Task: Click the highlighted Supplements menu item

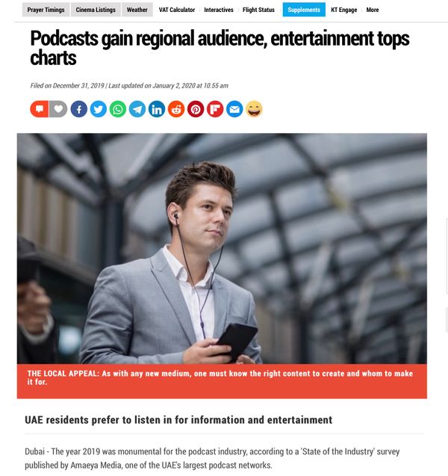Action: tap(304, 10)
